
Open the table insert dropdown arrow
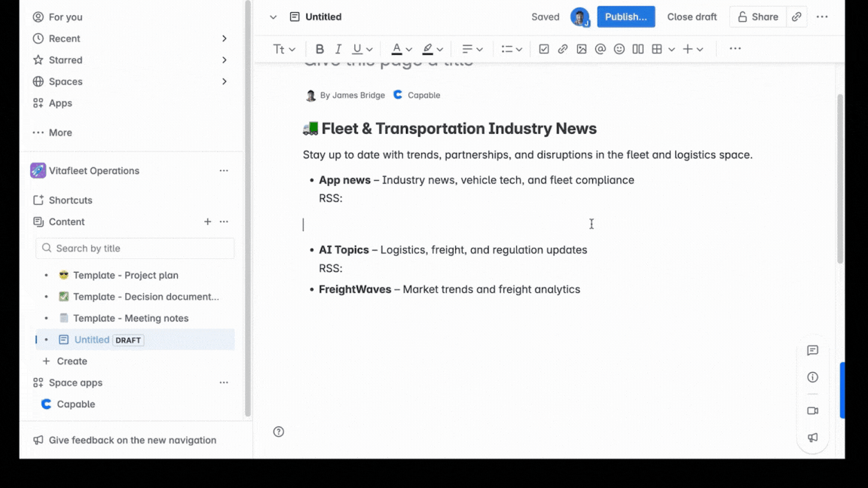(x=672, y=48)
